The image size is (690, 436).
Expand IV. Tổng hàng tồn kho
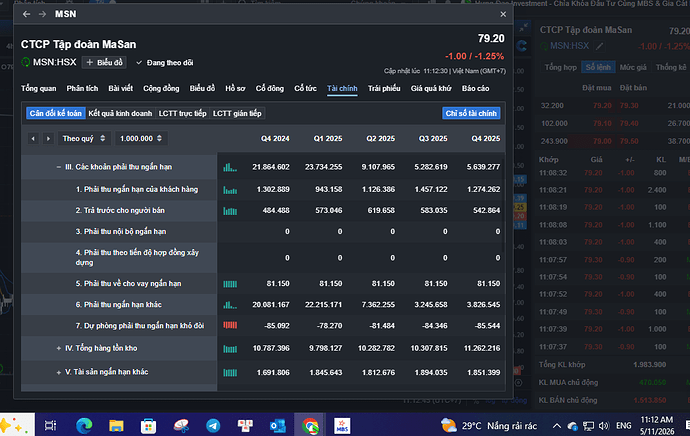coord(59,348)
